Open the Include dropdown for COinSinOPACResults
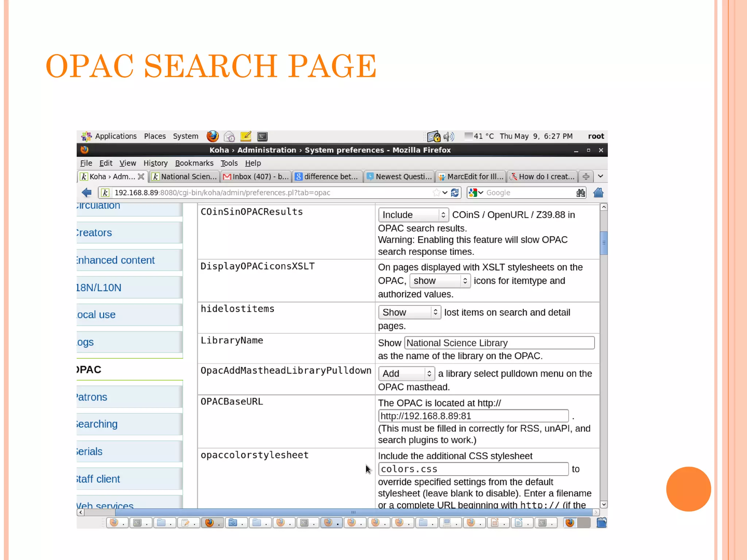 click(413, 215)
